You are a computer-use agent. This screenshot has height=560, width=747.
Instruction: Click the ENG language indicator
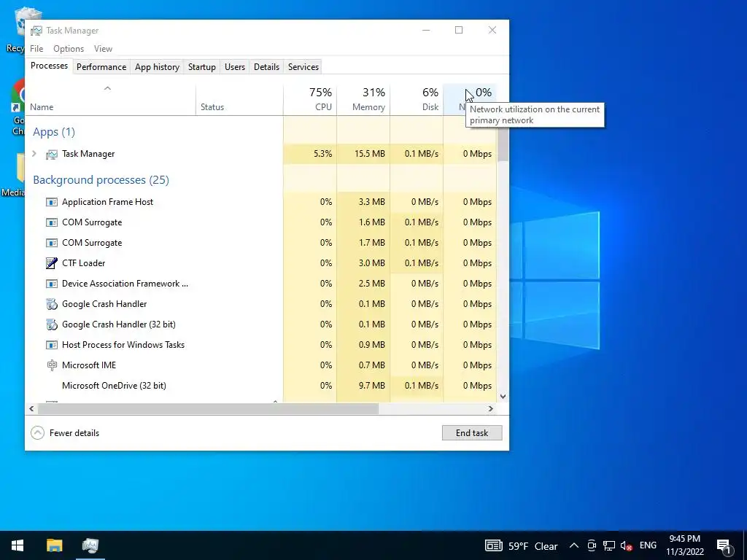pyautogui.click(x=648, y=545)
